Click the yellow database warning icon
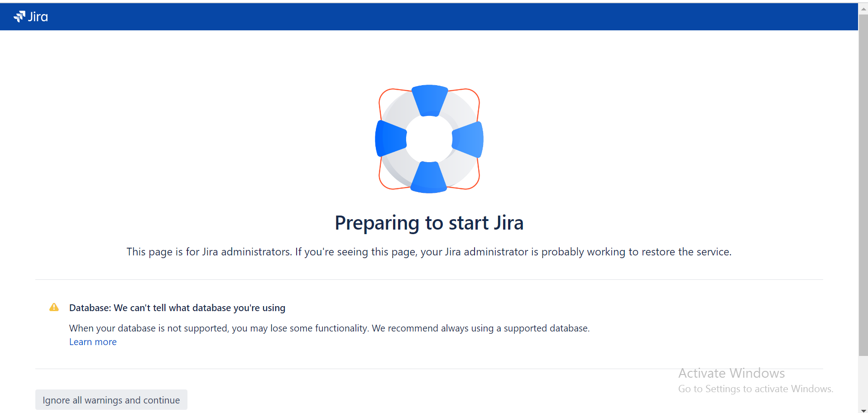The height and width of the screenshot is (413, 868). pos(54,307)
